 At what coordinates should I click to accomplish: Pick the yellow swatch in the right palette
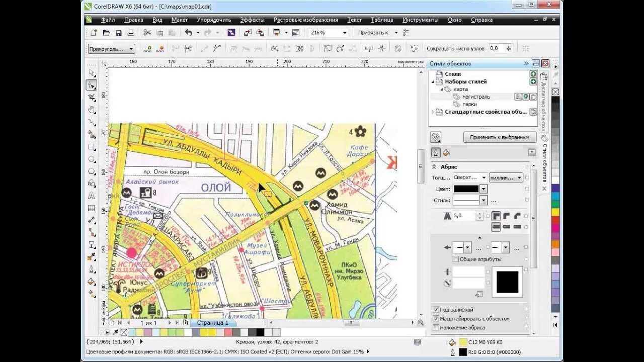point(555,212)
